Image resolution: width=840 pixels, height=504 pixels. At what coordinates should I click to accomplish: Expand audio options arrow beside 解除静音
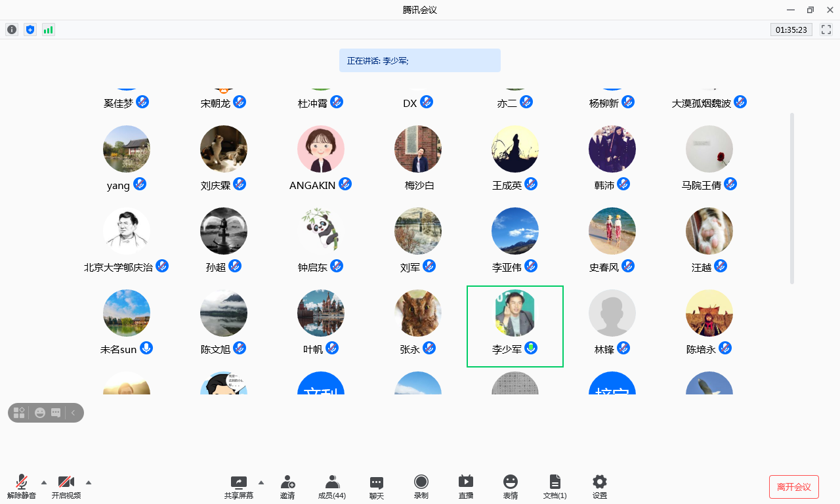point(44,482)
